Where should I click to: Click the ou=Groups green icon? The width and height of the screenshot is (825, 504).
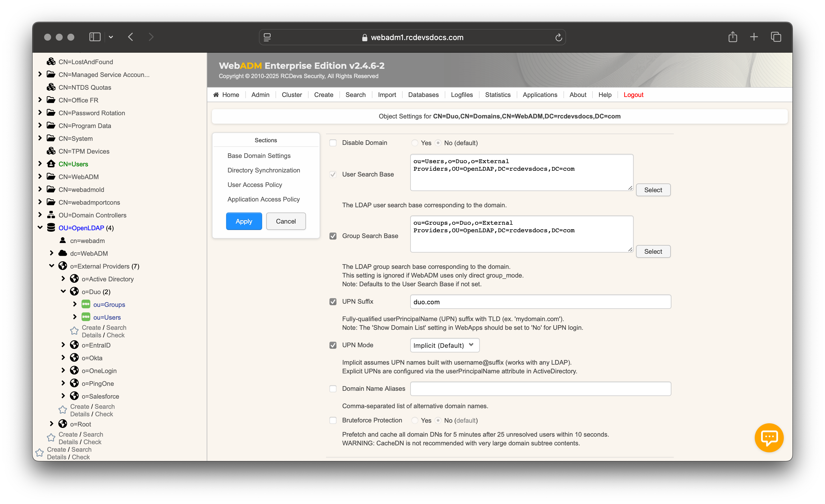[x=86, y=304]
